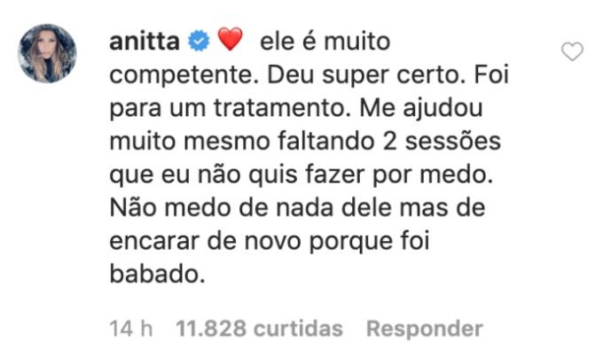603x364 pixels.
Task: Open the anitta username link
Action: [145, 42]
